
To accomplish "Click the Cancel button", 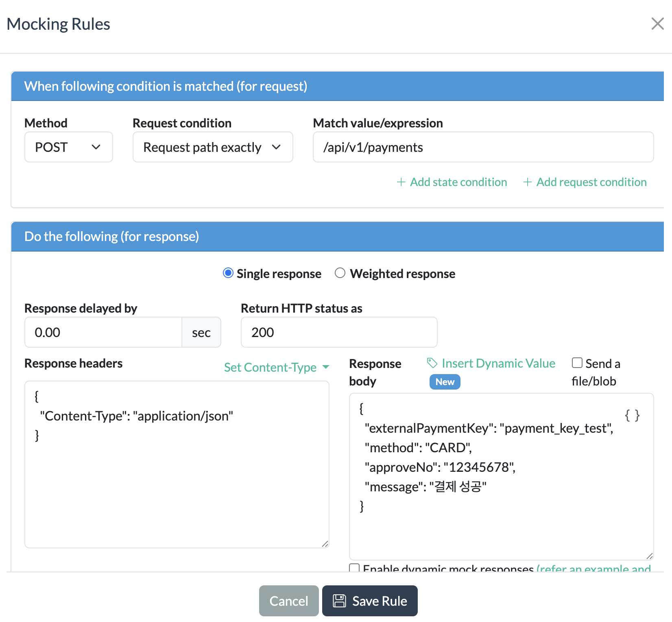I will pyautogui.click(x=289, y=601).
